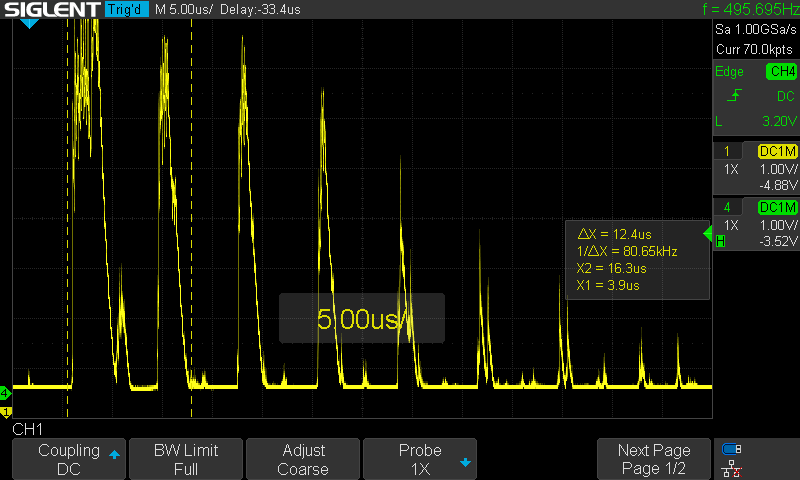Click the network disconnected LAN icon
The height and width of the screenshot is (480, 800).
click(732, 469)
